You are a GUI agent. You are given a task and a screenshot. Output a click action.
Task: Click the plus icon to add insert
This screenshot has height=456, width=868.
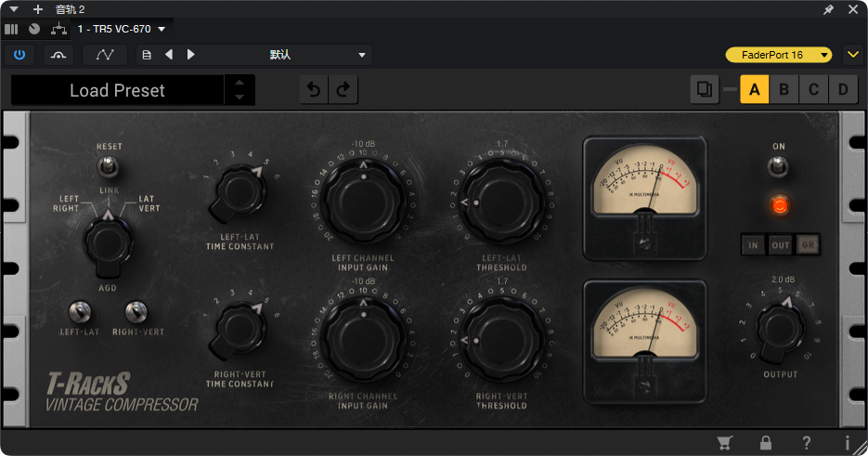(x=38, y=9)
